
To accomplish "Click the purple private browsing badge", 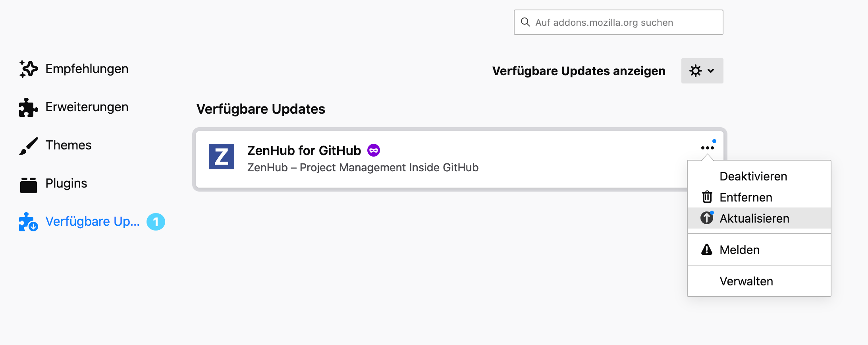I will coord(374,150).
